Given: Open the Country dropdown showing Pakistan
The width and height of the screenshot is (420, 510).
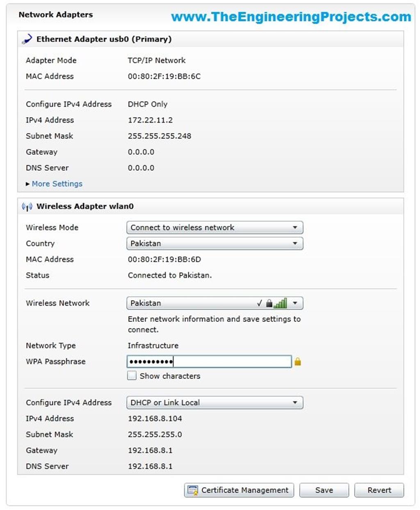Looking at the screenshot, I should click(214, 244).
